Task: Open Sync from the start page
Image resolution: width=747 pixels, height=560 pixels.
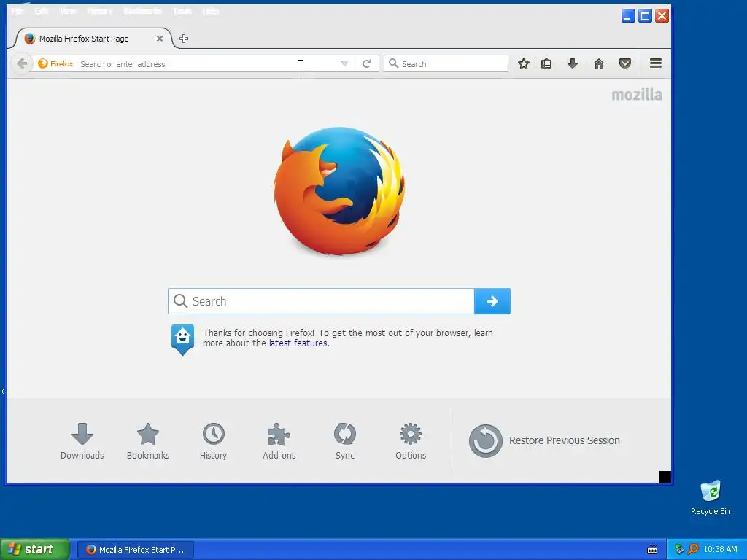Action: (345, 441)
